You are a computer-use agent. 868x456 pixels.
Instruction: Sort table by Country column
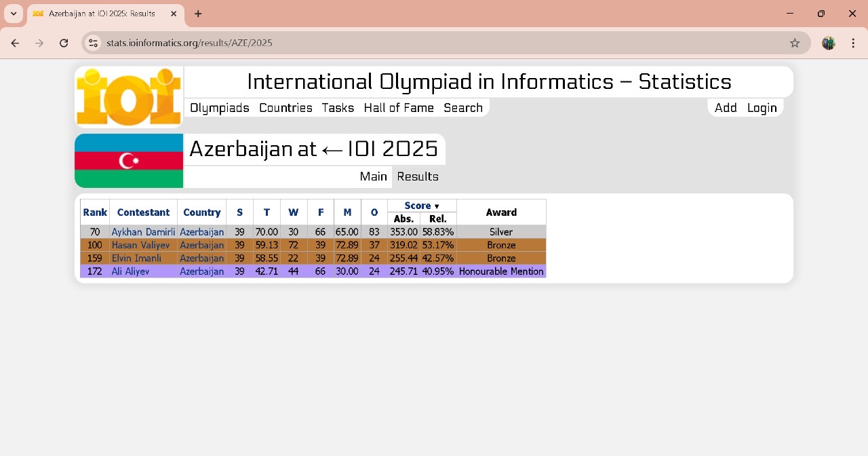[x=202, y=212]
